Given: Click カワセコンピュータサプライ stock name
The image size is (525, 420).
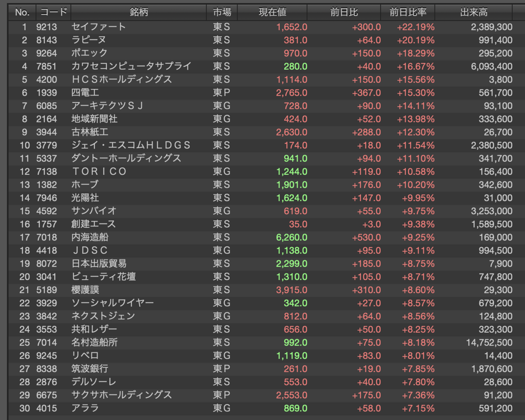Looking at the screenshot, I should coord(132,66).
